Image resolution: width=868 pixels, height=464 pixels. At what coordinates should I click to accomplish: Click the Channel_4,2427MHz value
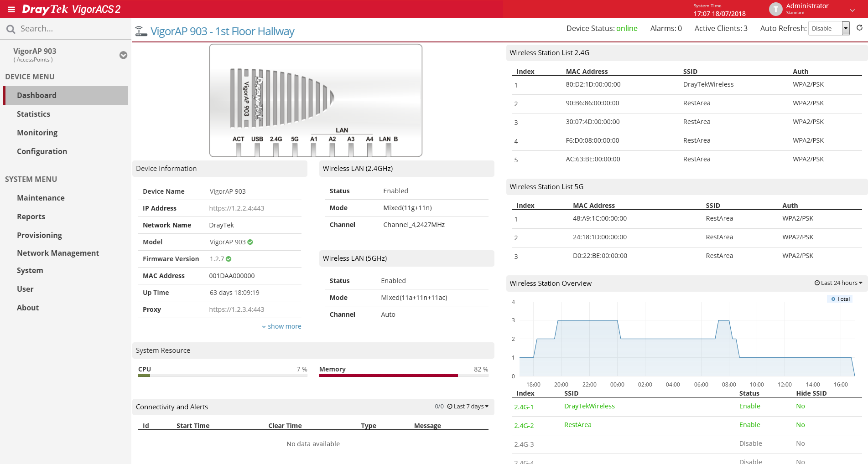pyautogui.click(x=414, y=225)
